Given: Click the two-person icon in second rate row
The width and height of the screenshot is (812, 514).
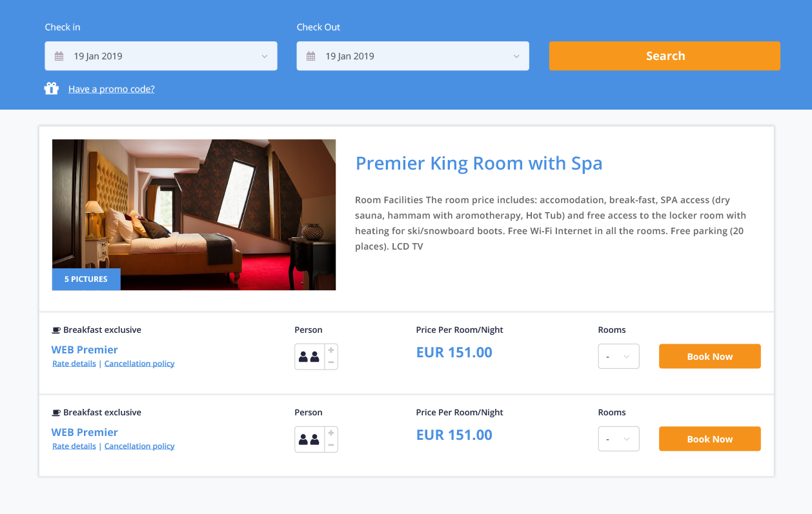Looking at the screenshot, I should [x=309, y=439].
